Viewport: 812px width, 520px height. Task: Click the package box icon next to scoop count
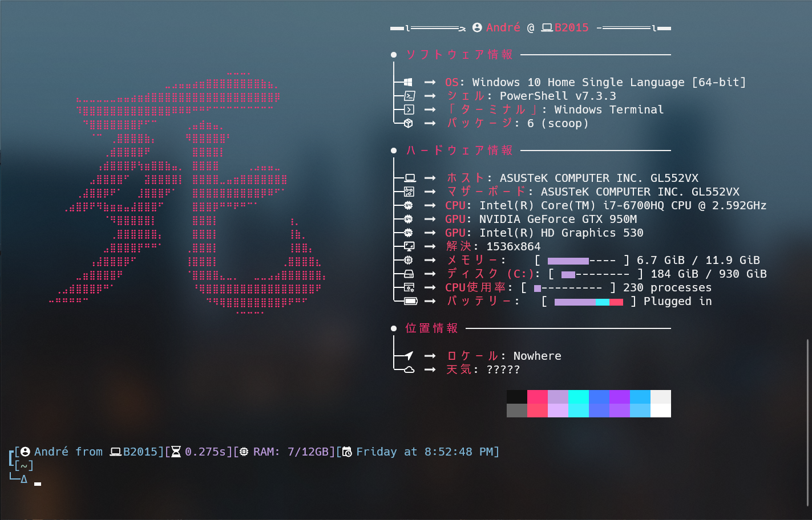[408, 123]
